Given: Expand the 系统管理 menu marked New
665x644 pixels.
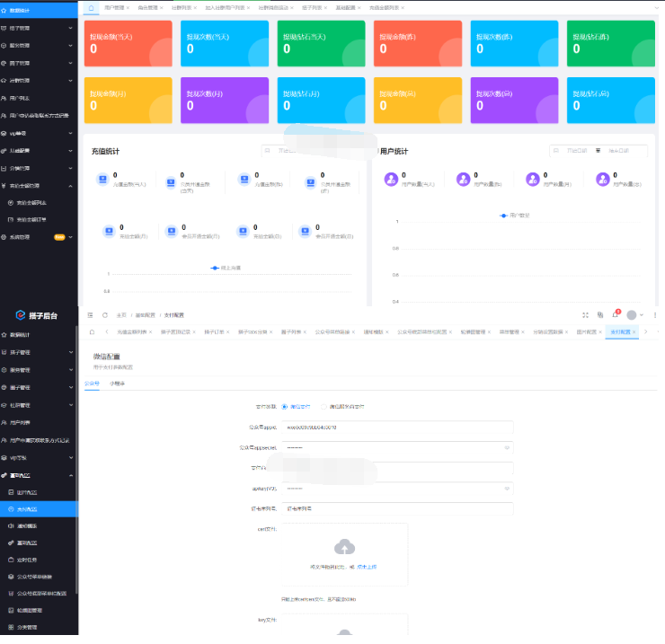Looking at the screenshot, I should point(36,237).
